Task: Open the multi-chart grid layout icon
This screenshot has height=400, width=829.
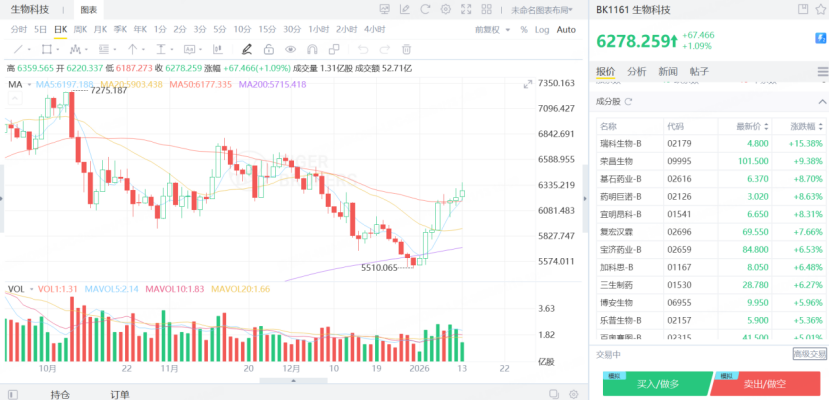Action: pyautogui.click(x=486, y=9)
